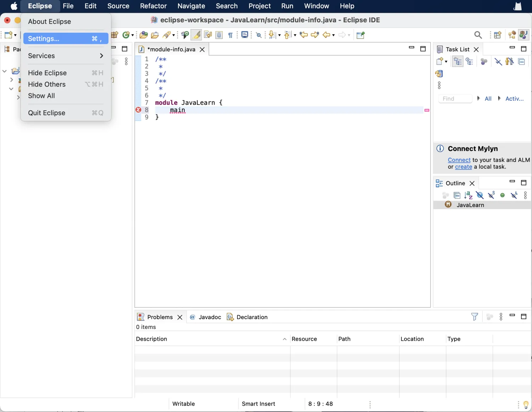Screen dimensions: 532x412
Task: Click the Synchronize Changed icon in Task List
Action: (x=439, y=74)
